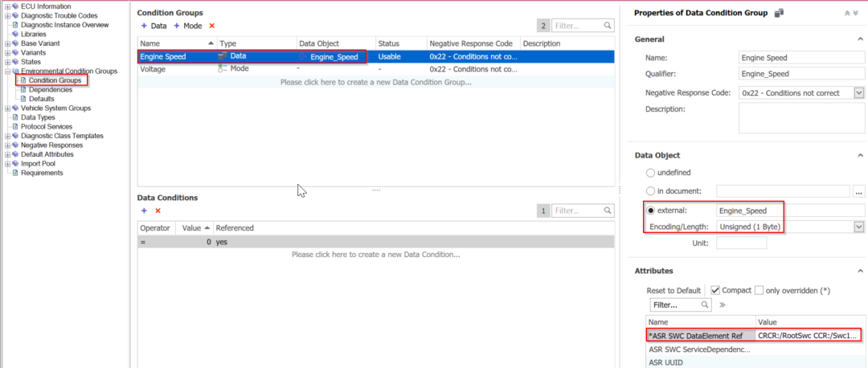The width and height of the screenshot is (868, 368).
Task: Click Negative Response Code column header
Action: coord(473,43)
